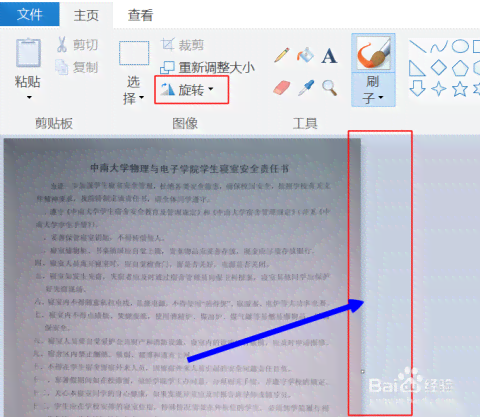Select the Oval shape
480x417 pixels.
[460, 46]
